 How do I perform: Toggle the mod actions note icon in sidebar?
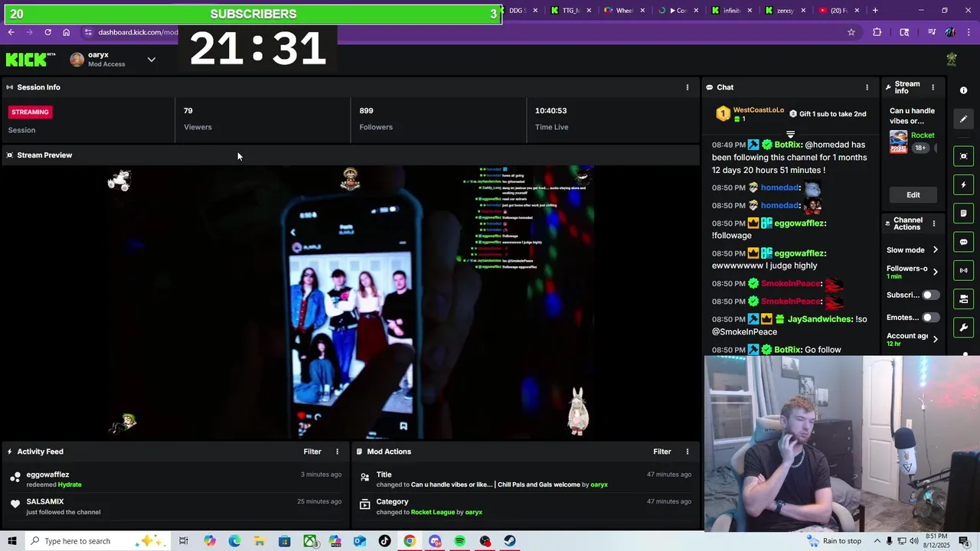click(x=964, y=214)
